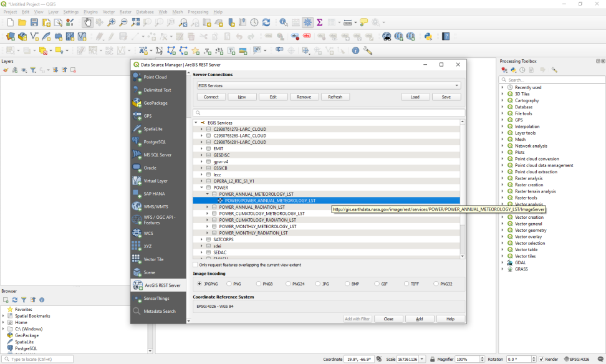This screenshot has width=606, height=364.
Task: Click the Statistical Summary sigma icon
Action: coord(320,22)
